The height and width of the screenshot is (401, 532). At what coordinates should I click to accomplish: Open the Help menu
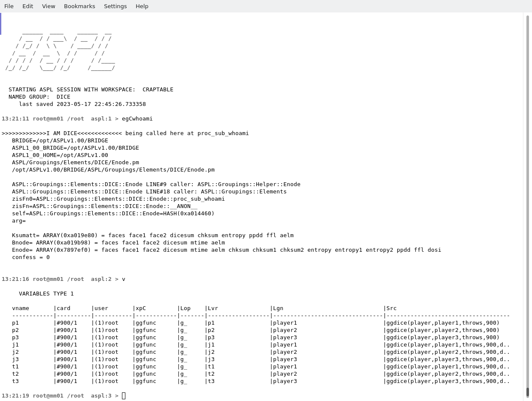point(142,6)
